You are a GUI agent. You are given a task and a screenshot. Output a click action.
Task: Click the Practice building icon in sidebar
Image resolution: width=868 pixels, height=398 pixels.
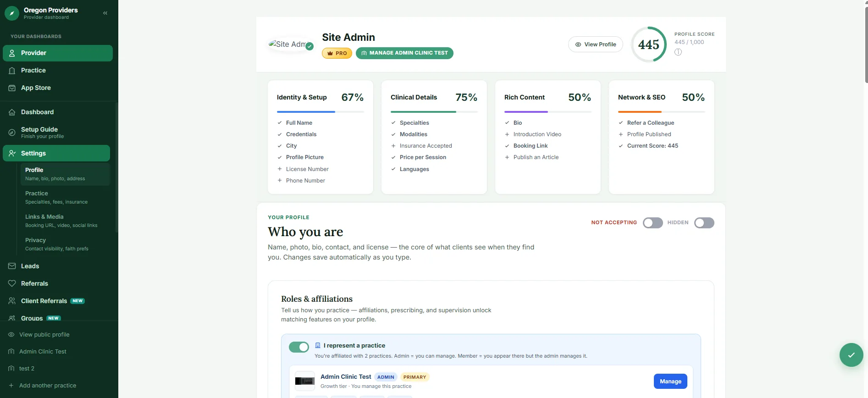[x=12, y=71]
